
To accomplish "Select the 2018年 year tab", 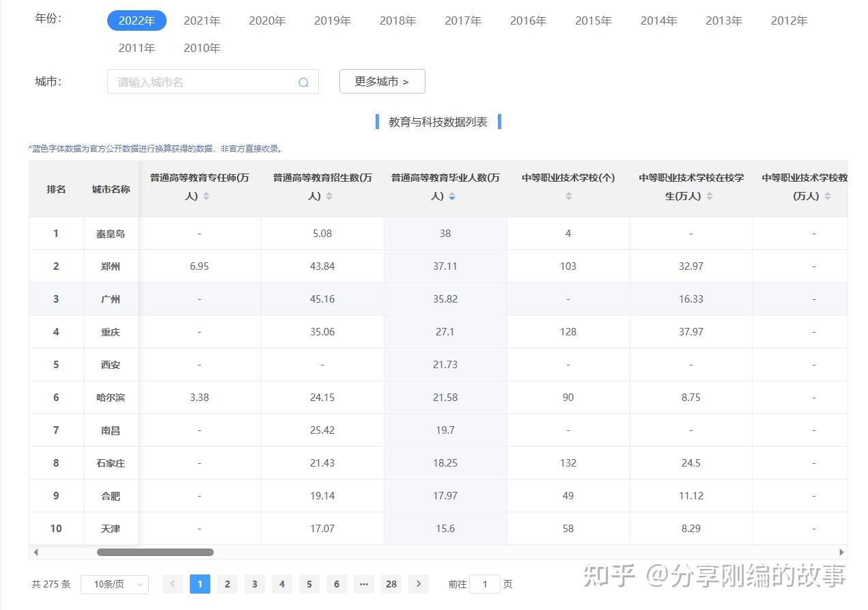I will tap(398, 20).
